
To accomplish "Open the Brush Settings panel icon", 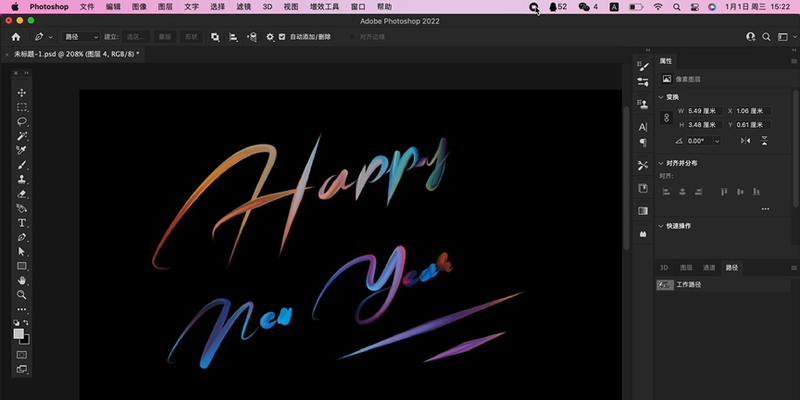I will click(643, 66).
